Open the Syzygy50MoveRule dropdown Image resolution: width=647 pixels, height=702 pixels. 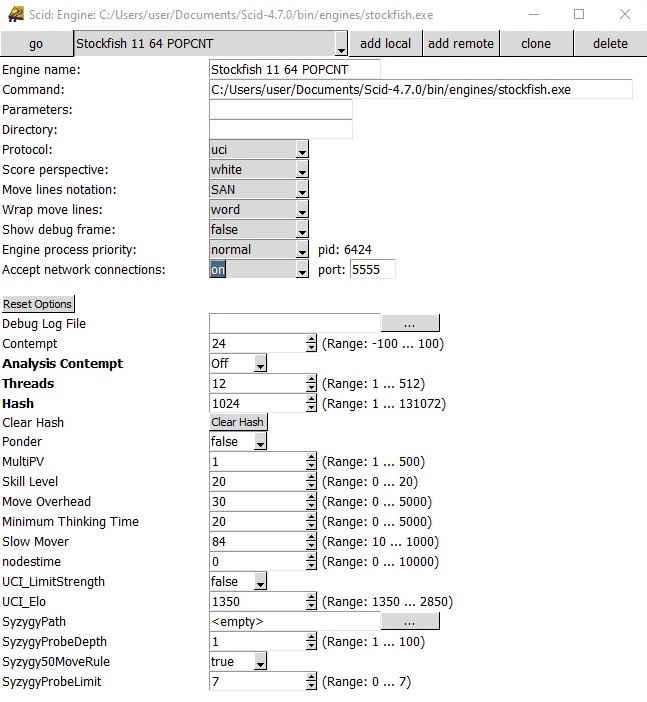click(x=238, y=661)
